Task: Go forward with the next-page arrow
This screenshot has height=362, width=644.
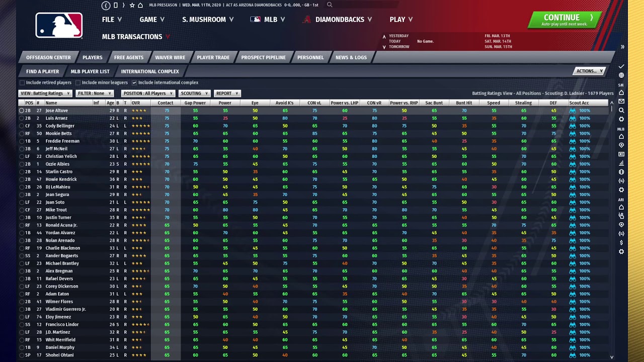Action: pos(123,5)
